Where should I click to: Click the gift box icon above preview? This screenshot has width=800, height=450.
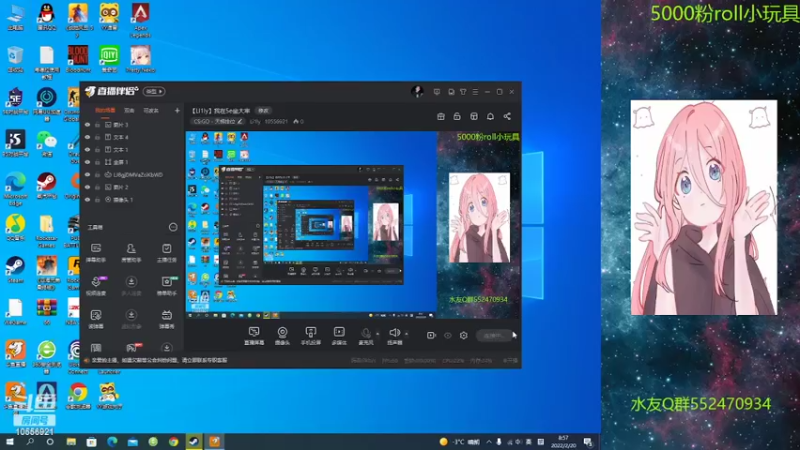click(x=441, y=116)
